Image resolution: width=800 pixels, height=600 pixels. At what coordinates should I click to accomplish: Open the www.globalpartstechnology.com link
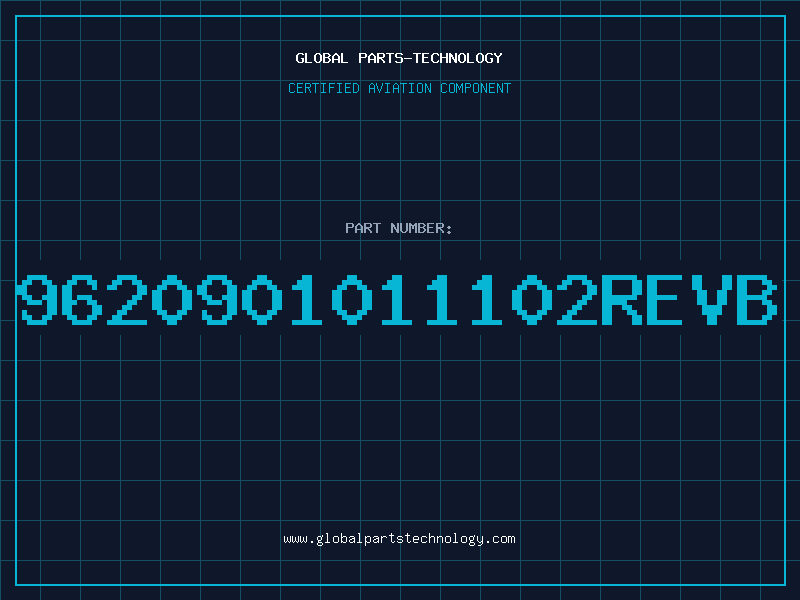click(399, 539)
